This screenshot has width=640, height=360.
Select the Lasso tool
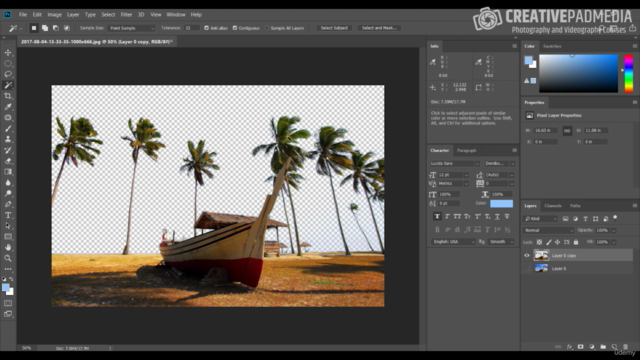point(8,74)
